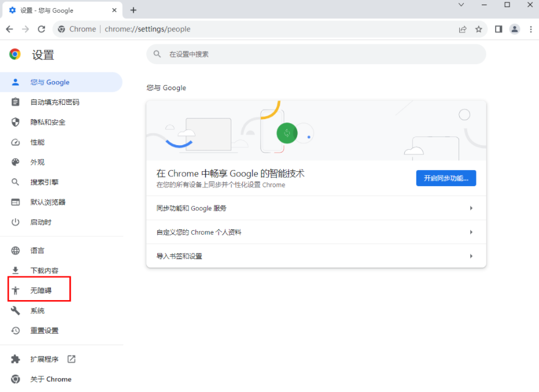Click the 开启同步功能 button

click(x=446, y=178)
